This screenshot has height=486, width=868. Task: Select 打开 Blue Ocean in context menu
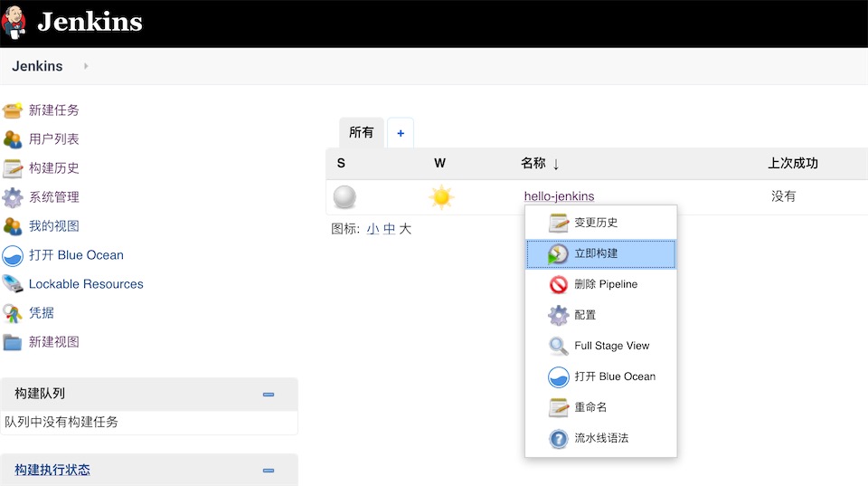click(x=600, y=376)
